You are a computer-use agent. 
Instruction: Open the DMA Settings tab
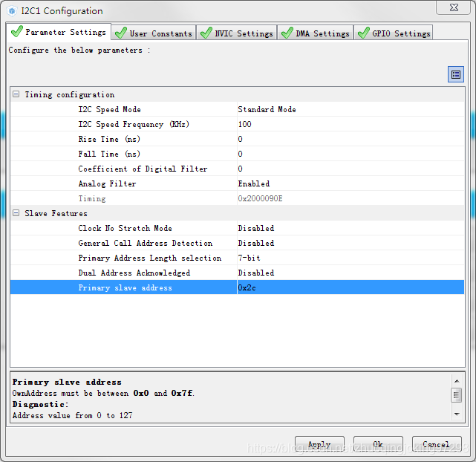(316, 33)
